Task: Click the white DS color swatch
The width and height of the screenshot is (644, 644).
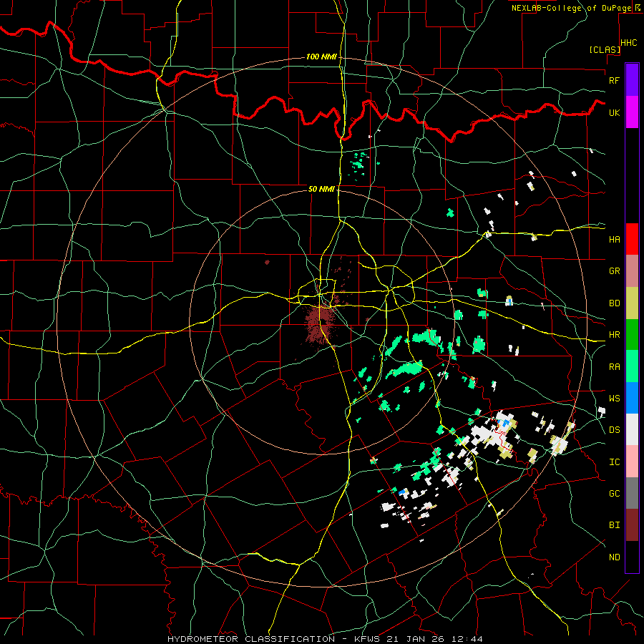Action: pos(632,429)
